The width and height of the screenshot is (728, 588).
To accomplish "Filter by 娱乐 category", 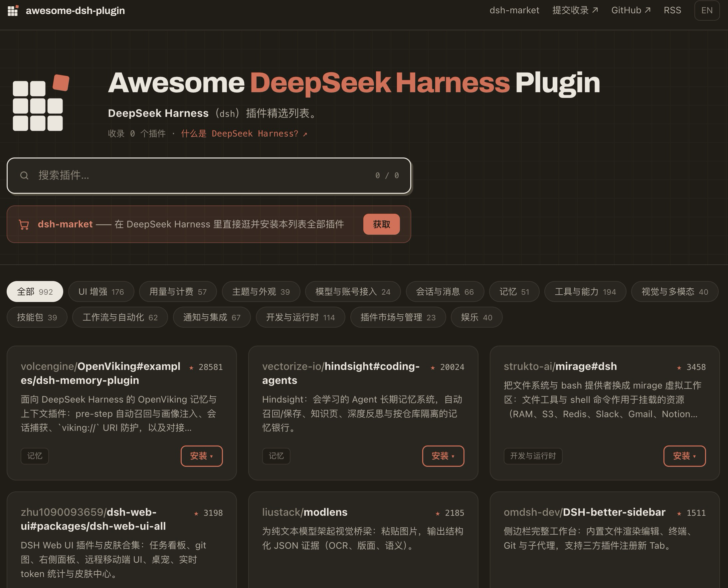I will (x=476, y=317).
